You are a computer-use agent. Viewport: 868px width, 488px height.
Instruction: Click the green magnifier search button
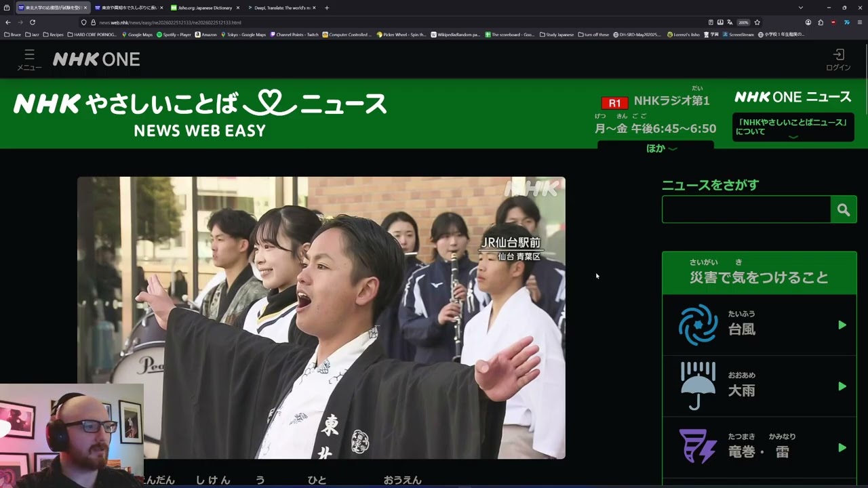click(x=844, y=210)
